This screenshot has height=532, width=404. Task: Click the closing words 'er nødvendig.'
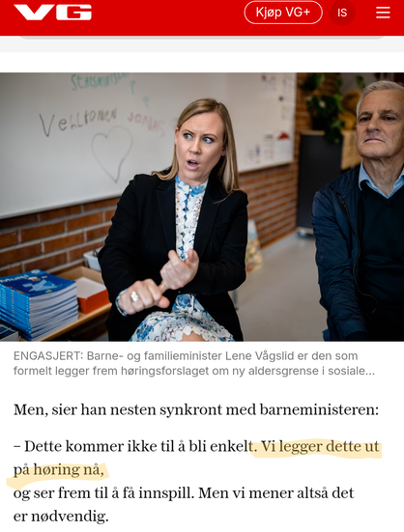(61, 517)
